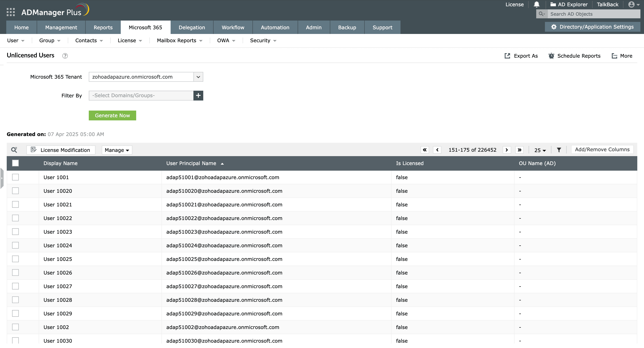Screen dimensions: 644x348
Task: Open the table filter funnel icon
Action: (x=559, y=150)
